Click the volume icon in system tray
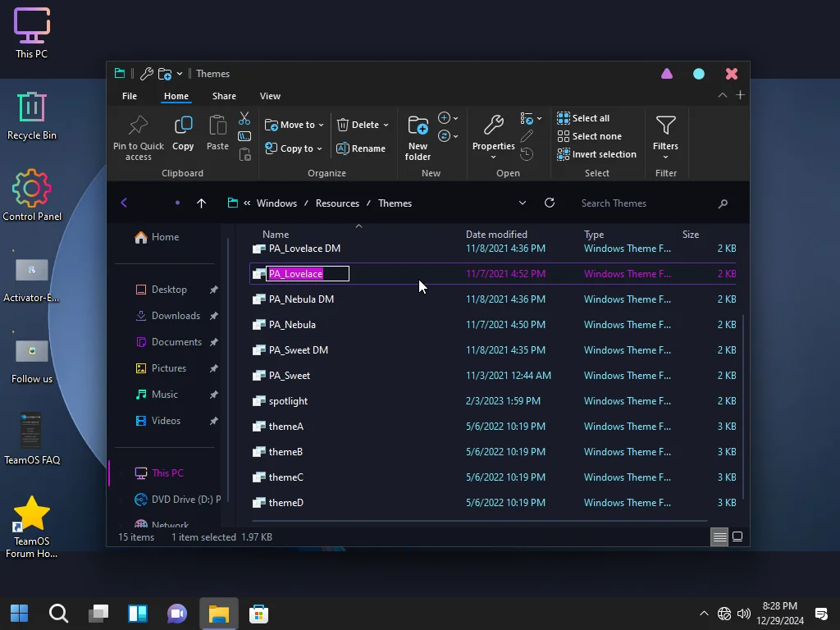Viewport: 840px width, 630px height. pyautogui.click(x=743, y=614)
